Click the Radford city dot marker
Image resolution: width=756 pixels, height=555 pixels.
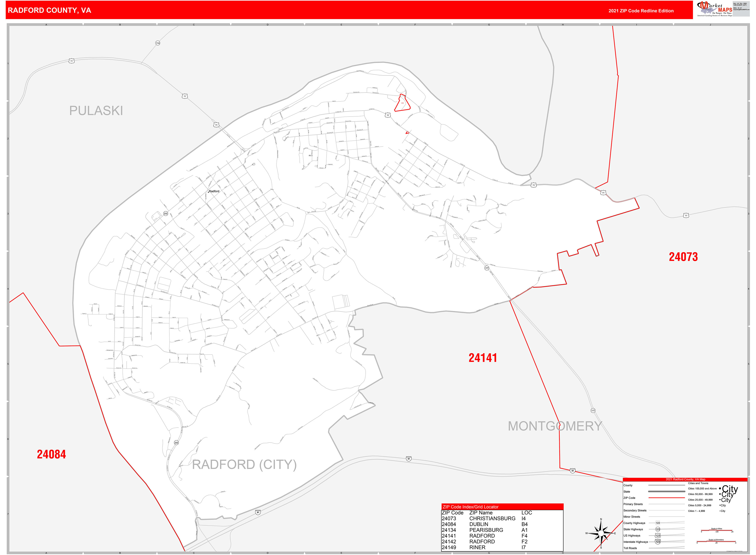(x=208, y=192)
